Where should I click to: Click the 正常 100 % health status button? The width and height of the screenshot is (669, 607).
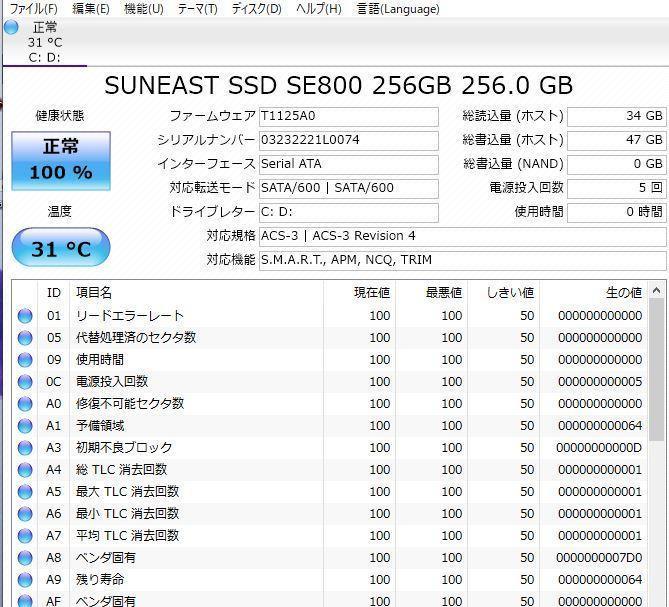coord(61,160)
